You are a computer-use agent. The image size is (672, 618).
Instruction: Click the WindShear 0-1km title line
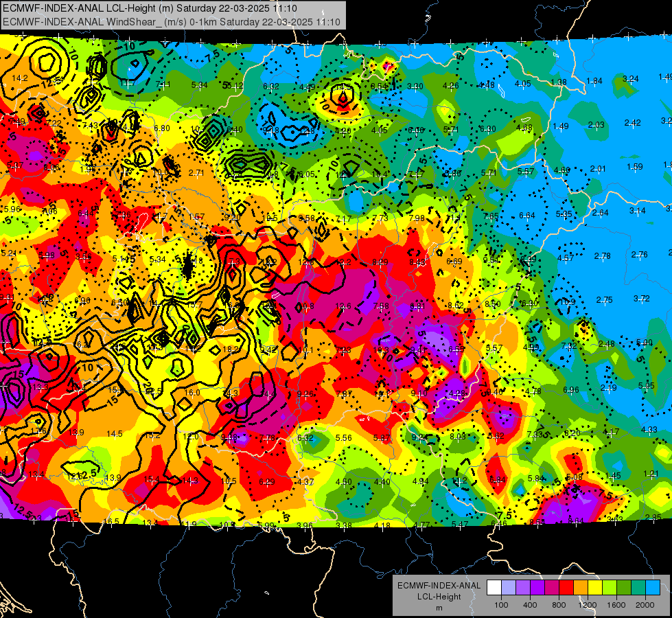pos(172,22)
